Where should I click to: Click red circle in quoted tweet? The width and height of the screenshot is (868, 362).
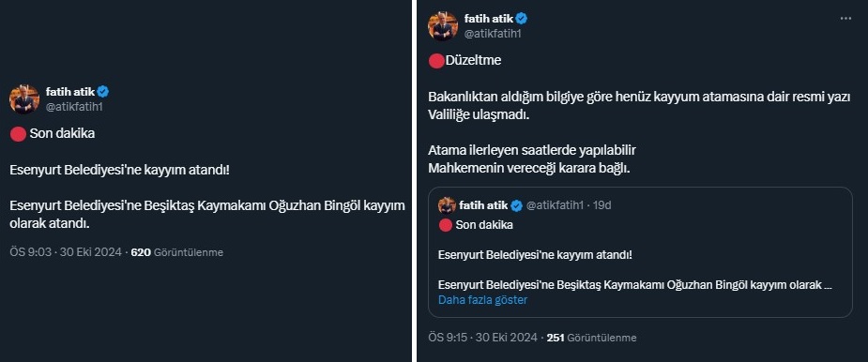446,225
